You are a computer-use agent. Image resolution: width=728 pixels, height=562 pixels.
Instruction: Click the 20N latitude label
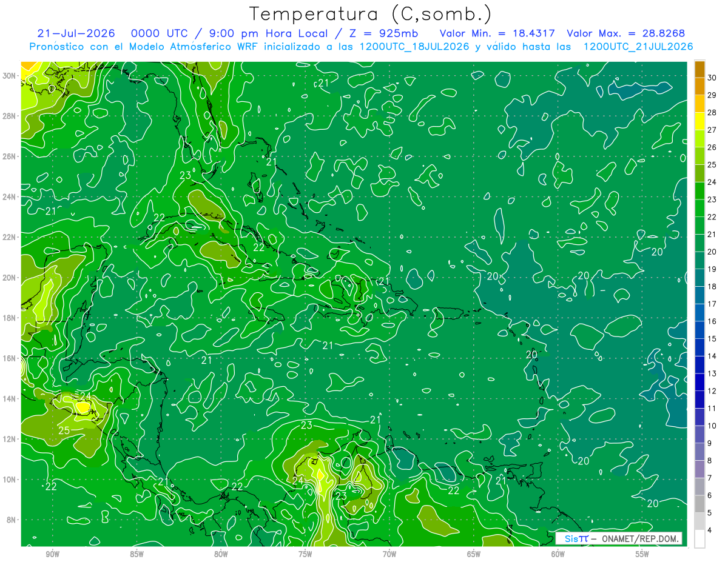9,278
